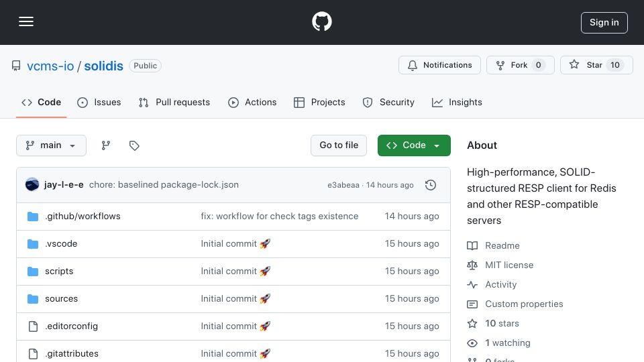Click the Notifications button
The width and height of the screenshot is (644, 362).
[x=439, y=65]
